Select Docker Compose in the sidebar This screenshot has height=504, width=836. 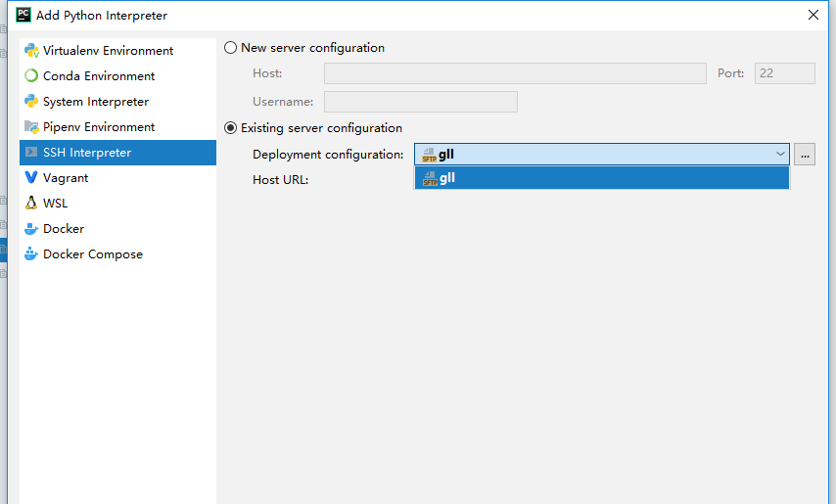click(x=117, y=254)
